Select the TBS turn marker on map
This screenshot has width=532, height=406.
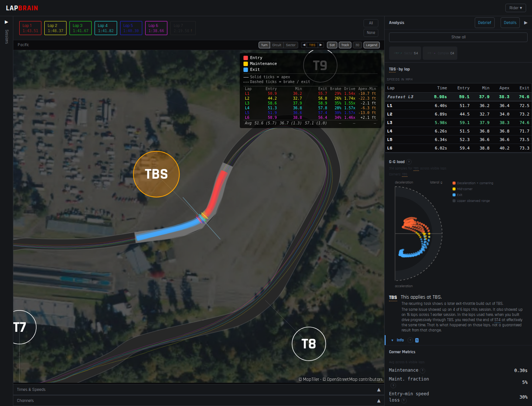tap(156, 174)
